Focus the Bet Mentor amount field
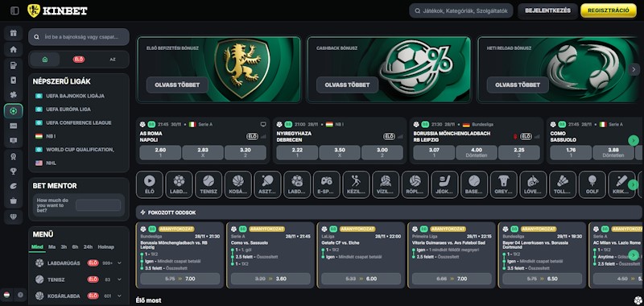The image size is (644, 306). click(x=98, y=205)
